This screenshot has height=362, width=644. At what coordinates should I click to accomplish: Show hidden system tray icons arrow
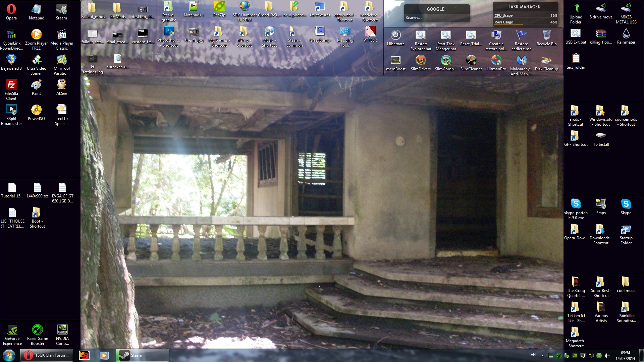click(x=542, y=356)
